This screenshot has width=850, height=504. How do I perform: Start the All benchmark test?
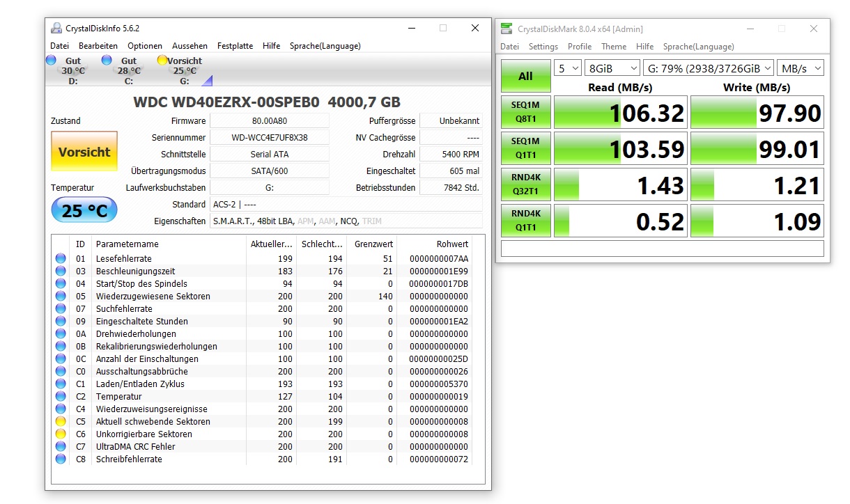tap(525, 74)
